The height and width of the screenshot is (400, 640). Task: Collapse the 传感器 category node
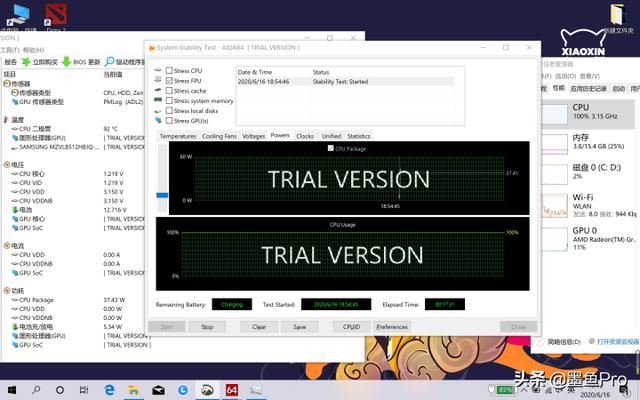click(7, 84)
